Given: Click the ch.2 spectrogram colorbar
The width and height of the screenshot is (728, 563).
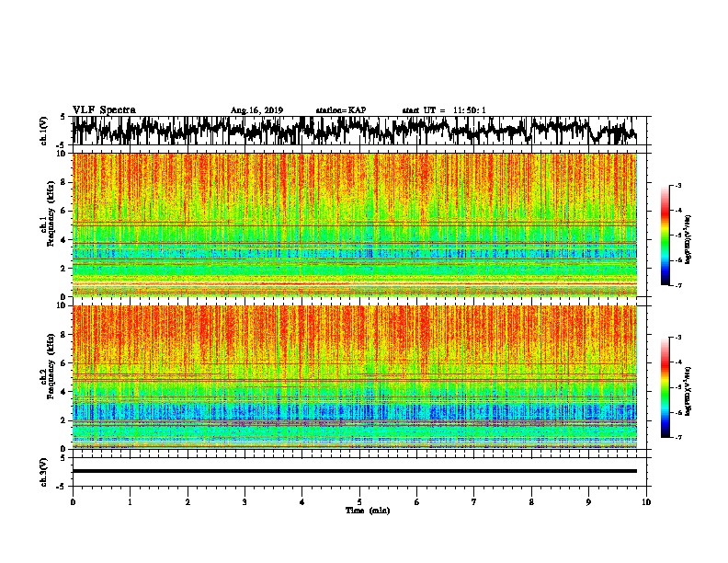Looking at the screenshot, I should click(665, 387).
